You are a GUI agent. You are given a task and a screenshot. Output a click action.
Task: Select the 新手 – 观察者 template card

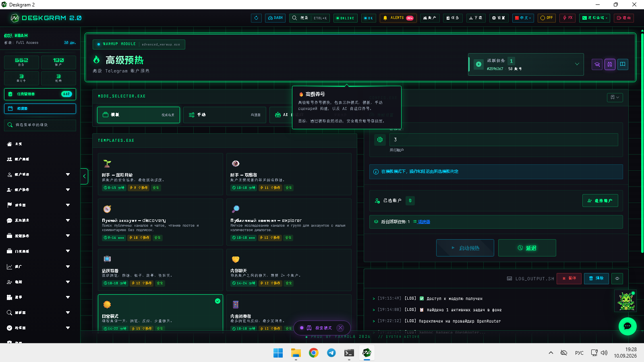289,174
